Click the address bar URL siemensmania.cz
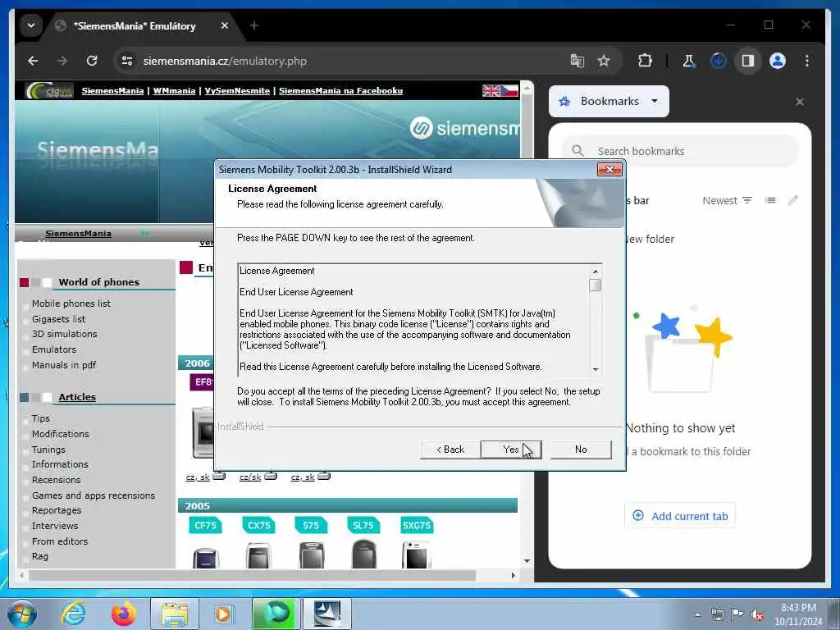The image size is (840, 630). [x=225, y=61]
